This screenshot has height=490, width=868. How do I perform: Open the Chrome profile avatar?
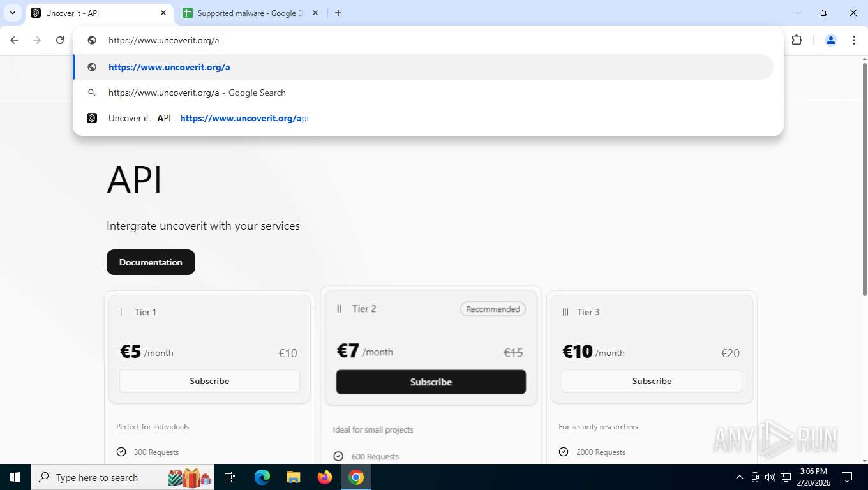pos(831,40)
